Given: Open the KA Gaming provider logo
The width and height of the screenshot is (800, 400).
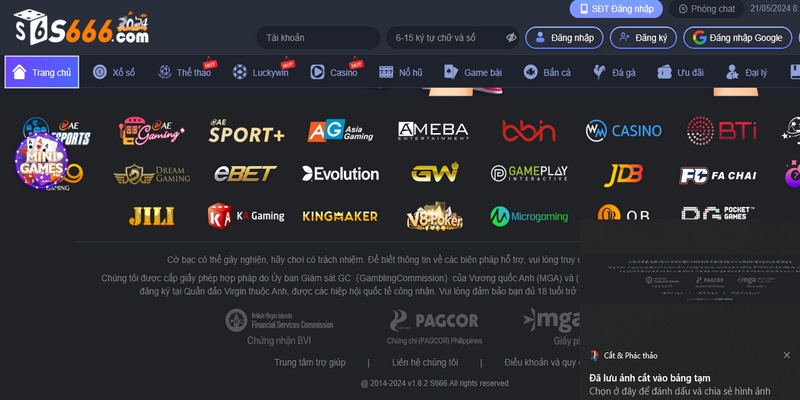Looking at the screenshot, I should point(246,216).
